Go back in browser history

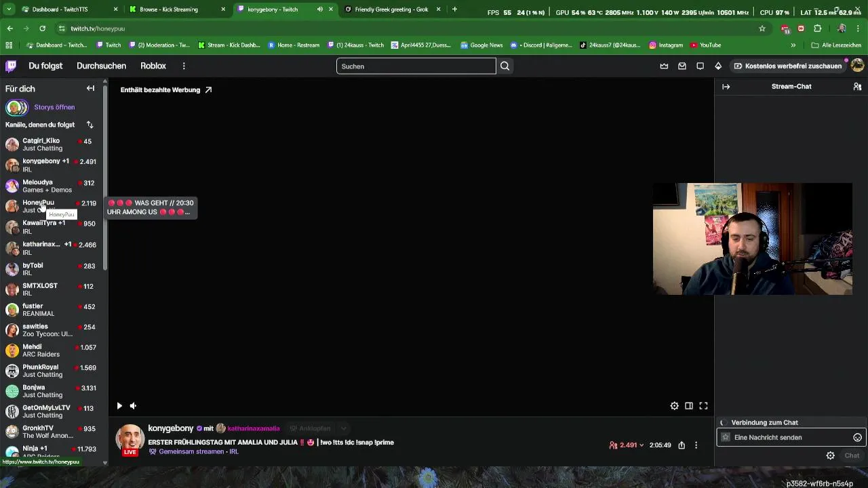[x=9, y=28]
